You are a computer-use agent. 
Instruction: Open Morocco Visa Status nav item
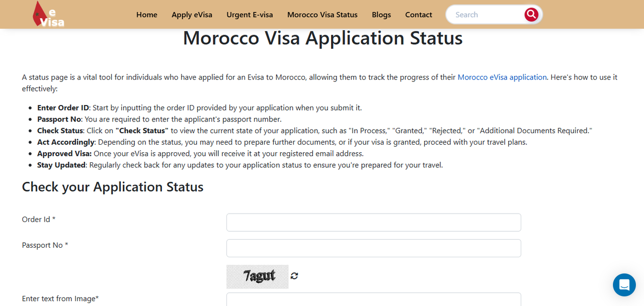click(322, 15)
